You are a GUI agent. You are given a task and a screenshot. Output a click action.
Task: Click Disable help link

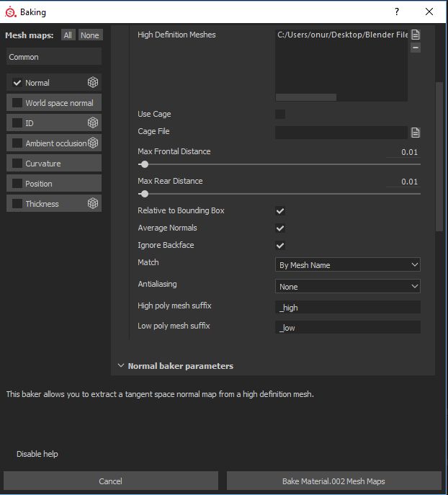pos(37,454)
